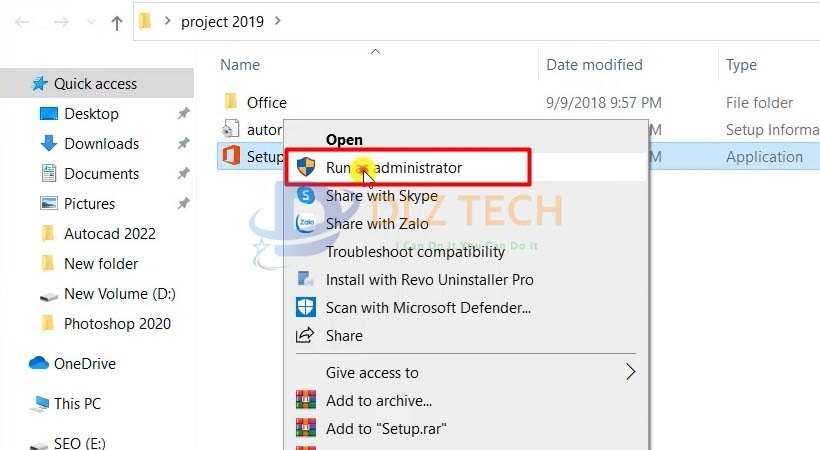Open the recent locations dropdown arrow
The image size is (820, 450).
91,22
